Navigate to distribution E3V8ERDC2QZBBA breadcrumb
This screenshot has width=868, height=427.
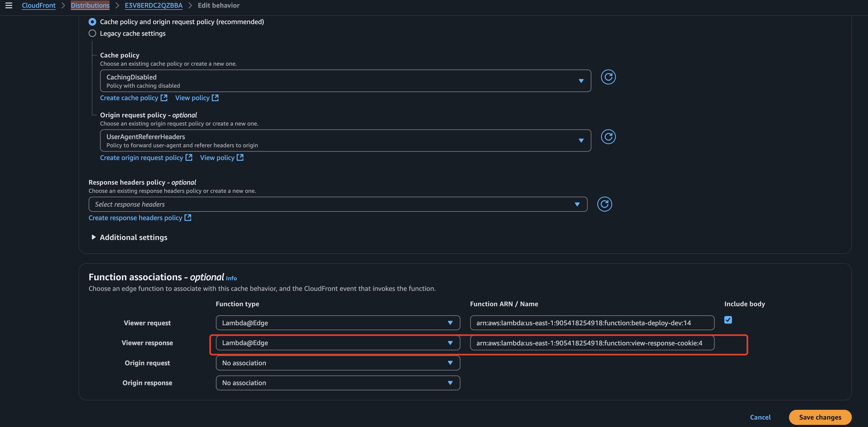(153, 5)
